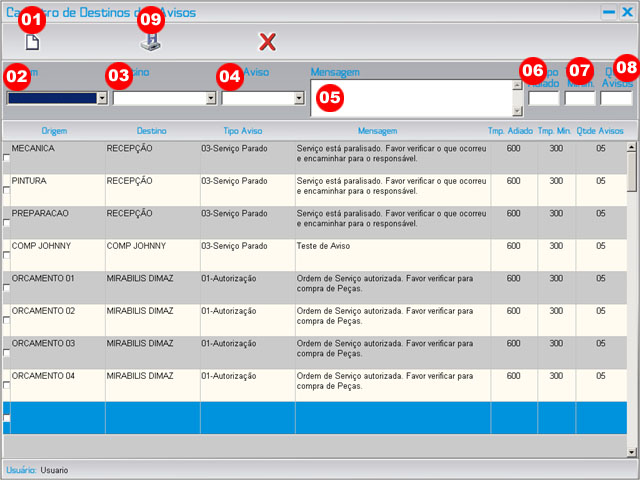Screen dimensions: 640x480
Task: Open the Tipo Aviso dropdown
Action: point(299,98)
